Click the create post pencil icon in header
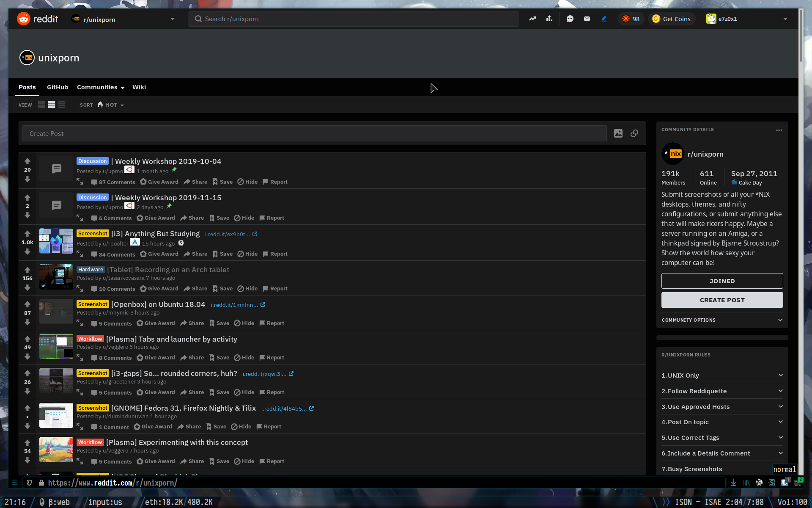 click(x=604, y=19)
